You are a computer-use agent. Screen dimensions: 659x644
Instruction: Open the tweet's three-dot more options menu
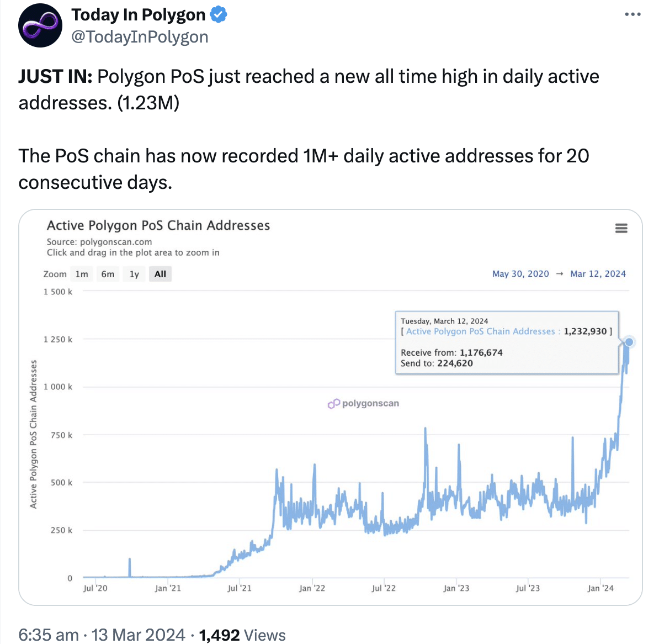633,14
